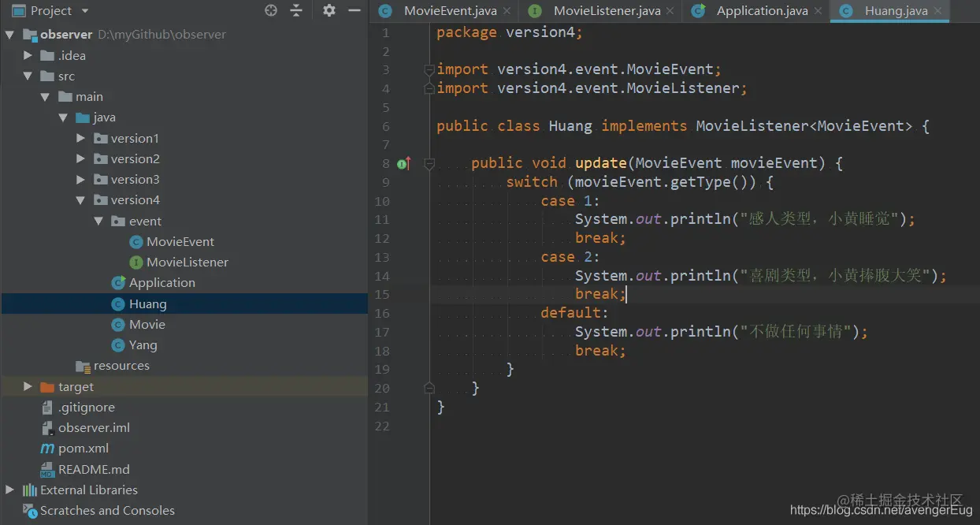The height and width of the screenshot is (525, 980).
Task: Click the .gitignore file icon
Action: (x=47, y=407)
